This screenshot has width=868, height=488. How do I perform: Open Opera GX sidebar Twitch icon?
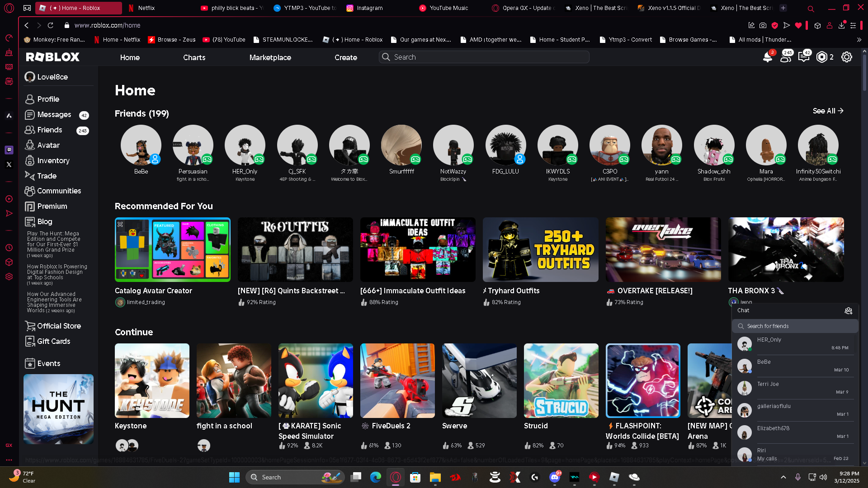pos(9,150)
